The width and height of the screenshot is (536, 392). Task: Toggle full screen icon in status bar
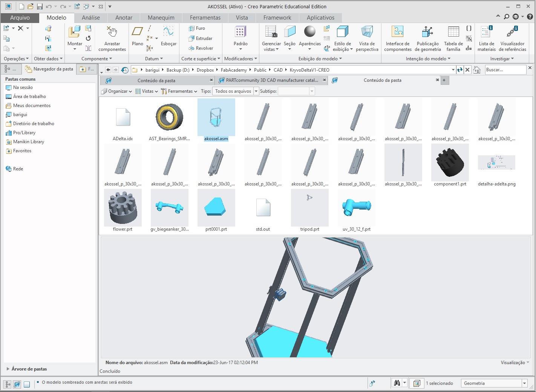(x=27, y=384)
